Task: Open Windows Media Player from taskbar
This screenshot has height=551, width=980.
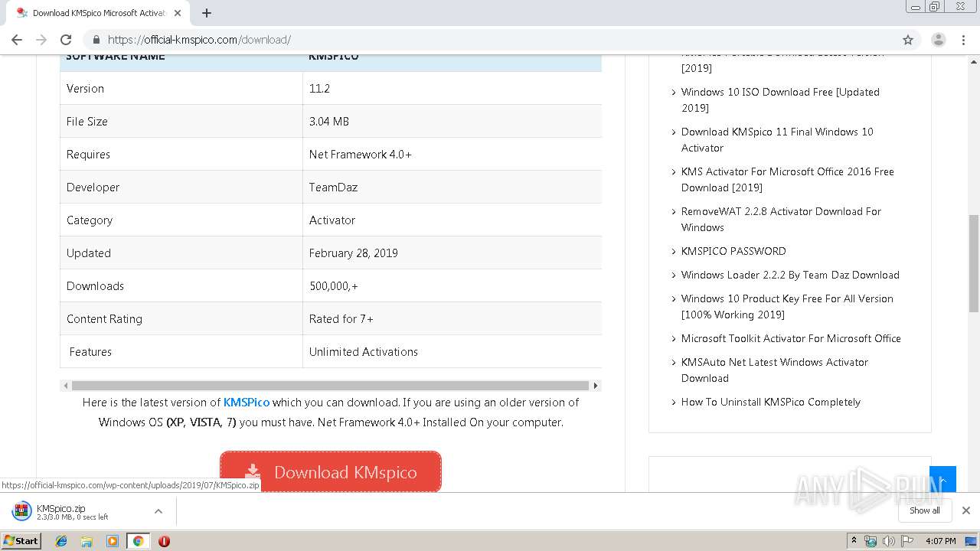Action: pos(113,541)
